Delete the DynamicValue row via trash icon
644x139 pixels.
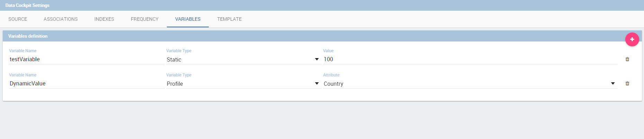(x=627, y=83)
